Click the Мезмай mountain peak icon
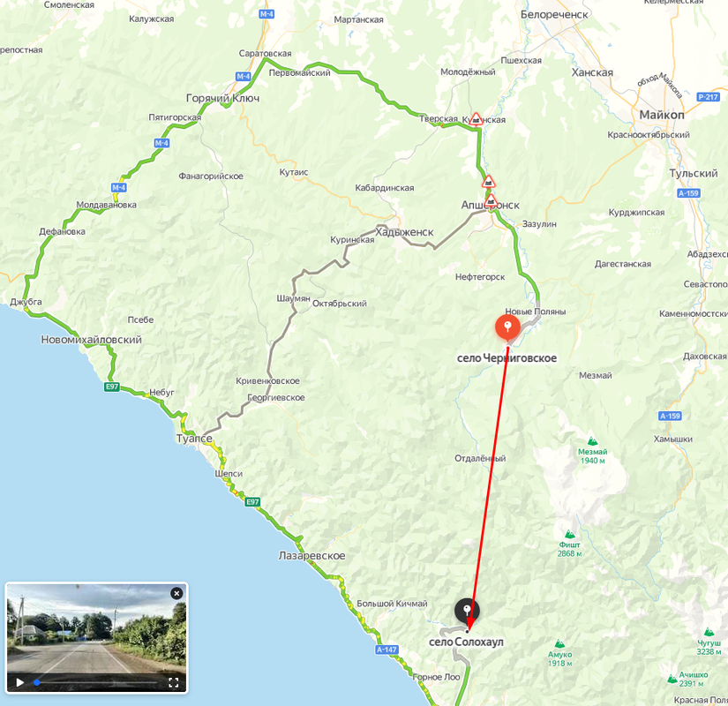This screenshot has height=706, width=728. click(x=592, y=440)
